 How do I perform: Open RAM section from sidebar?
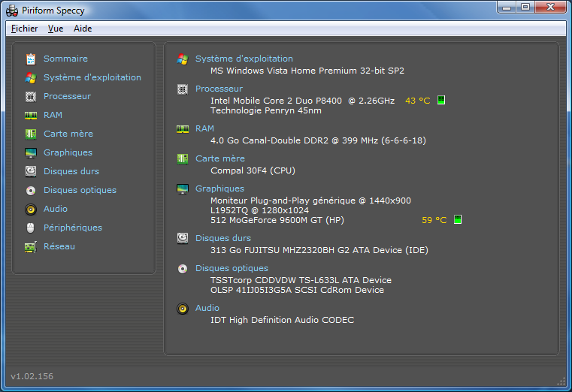[x=53, y=115]
